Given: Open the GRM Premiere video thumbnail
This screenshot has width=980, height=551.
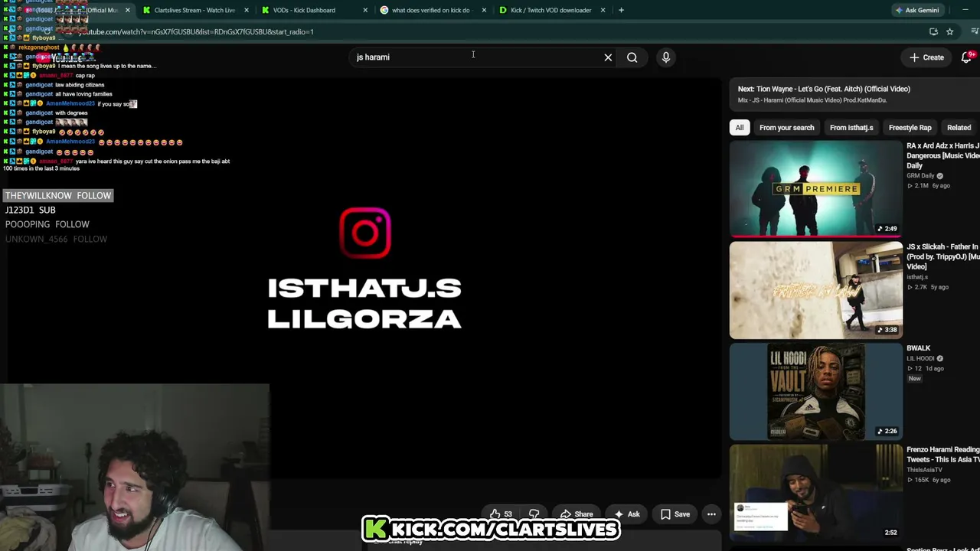Looking at the screenshot, I should click(x=816, y=189).
